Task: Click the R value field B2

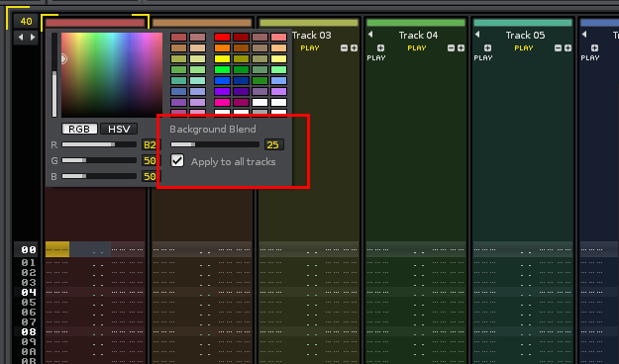Action: pyautogui.click(x=150, y=144)
